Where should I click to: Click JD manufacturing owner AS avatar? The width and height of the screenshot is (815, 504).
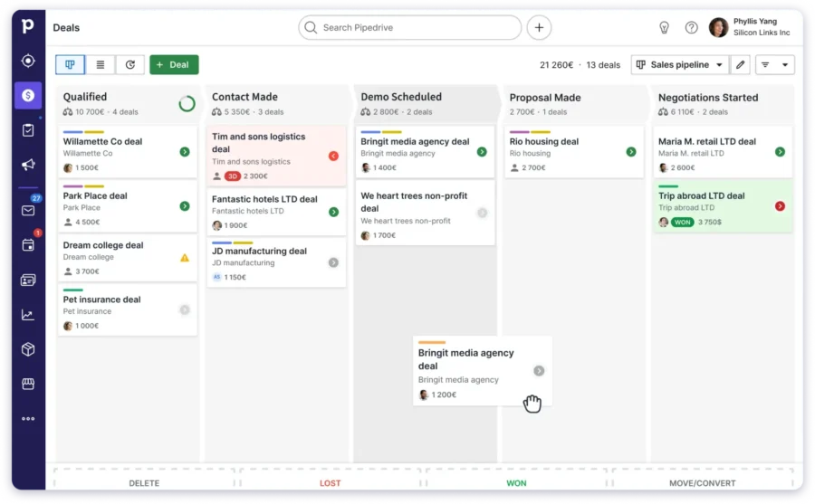point(216,277)
